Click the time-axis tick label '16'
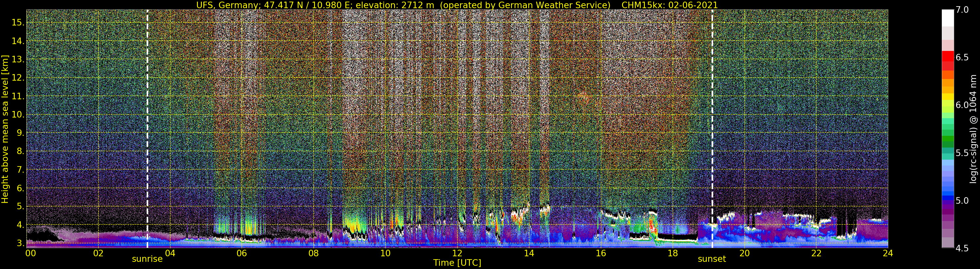The width and height of the screenshot is (980, 269). [x=601, y=253]
